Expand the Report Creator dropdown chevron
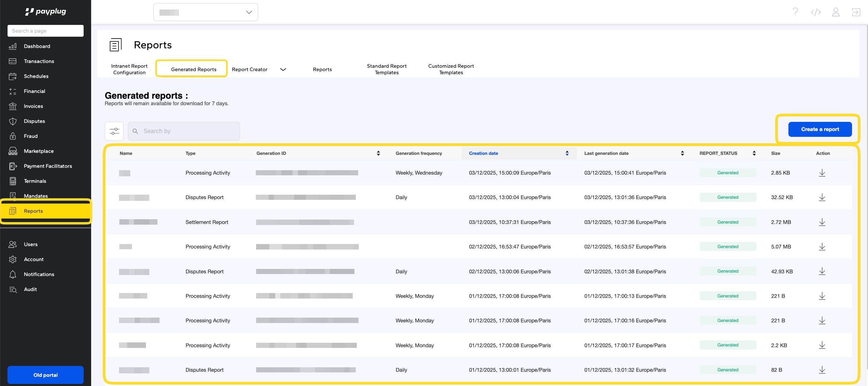This screenshot has height=386, width=868. pyautogui.click(x=283, y=69)
